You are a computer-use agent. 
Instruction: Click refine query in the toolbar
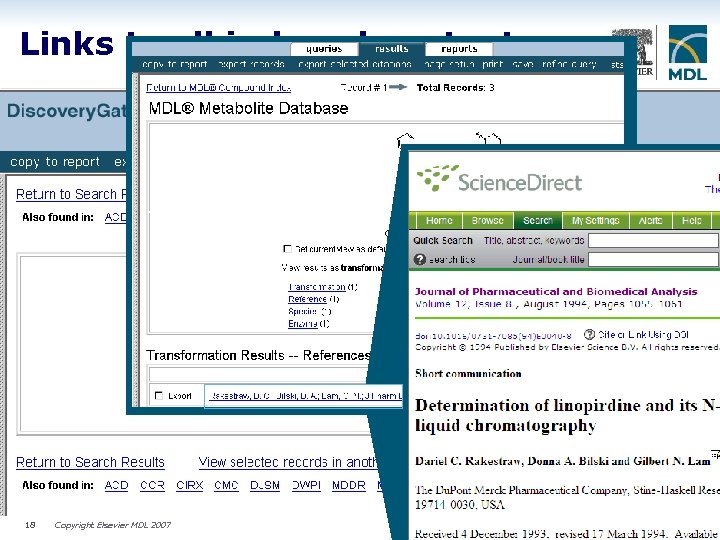pos(569,64)
